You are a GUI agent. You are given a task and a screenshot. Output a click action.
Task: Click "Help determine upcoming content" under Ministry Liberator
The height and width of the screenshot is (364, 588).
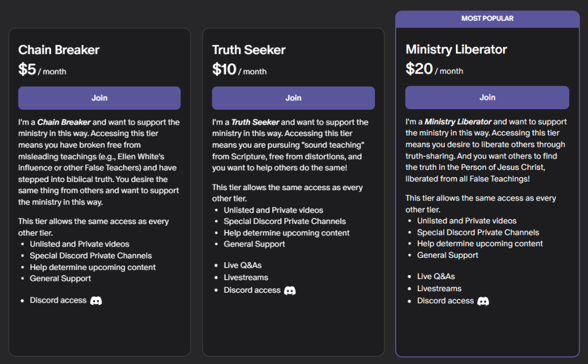[480, 243]
